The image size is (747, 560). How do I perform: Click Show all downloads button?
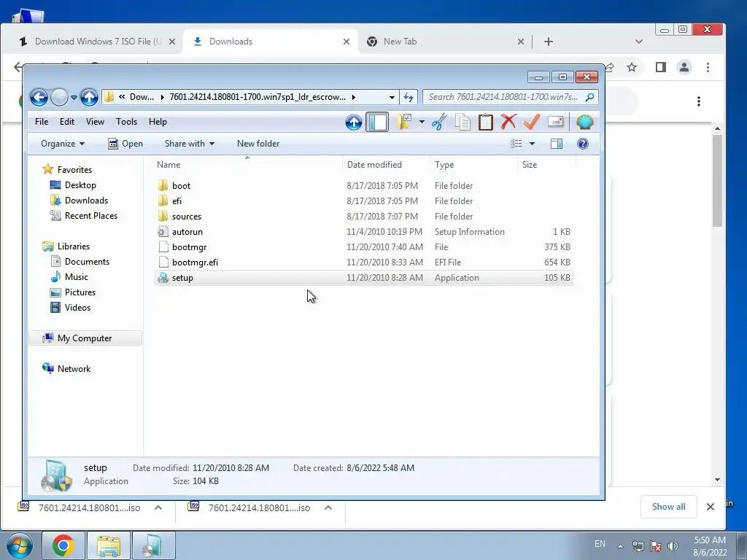[668, 507]
